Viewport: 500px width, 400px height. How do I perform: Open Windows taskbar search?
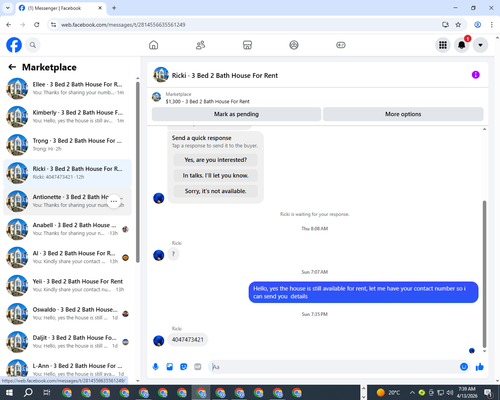click(28, 392)
